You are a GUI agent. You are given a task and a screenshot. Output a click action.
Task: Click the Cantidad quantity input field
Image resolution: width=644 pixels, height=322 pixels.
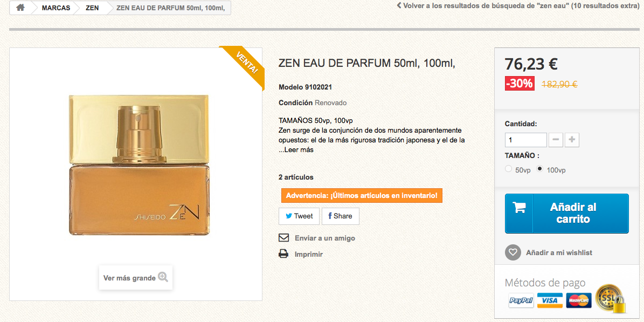pos(526,140)
